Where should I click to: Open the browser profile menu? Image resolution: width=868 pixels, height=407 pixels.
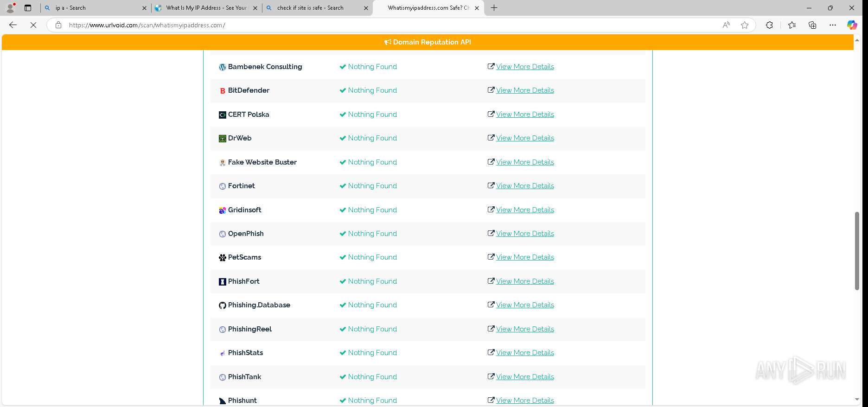point(10,8)
